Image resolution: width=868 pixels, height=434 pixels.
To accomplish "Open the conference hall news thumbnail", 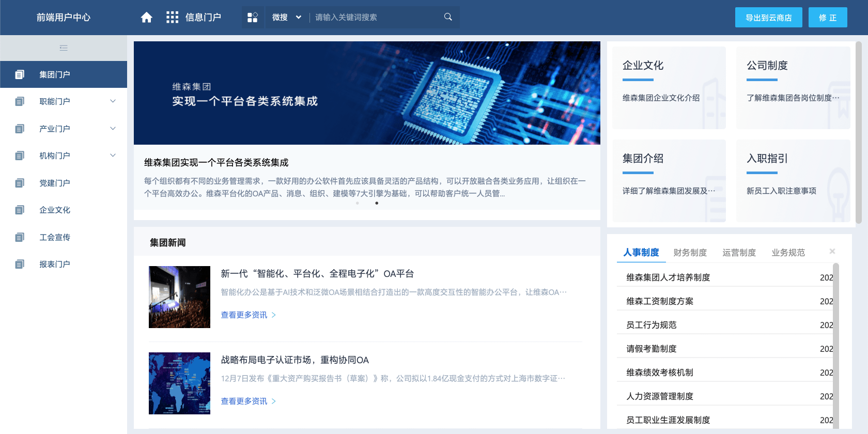I will click(x=179, y=297).
